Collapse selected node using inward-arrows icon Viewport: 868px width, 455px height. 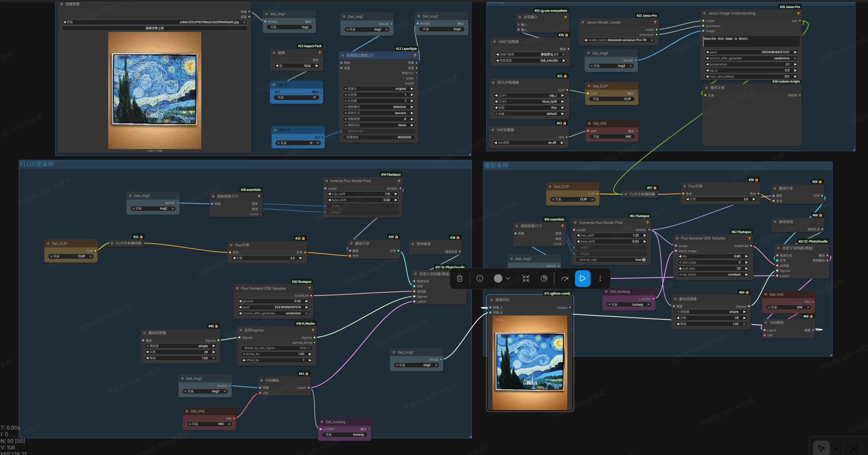coord(526,279)
